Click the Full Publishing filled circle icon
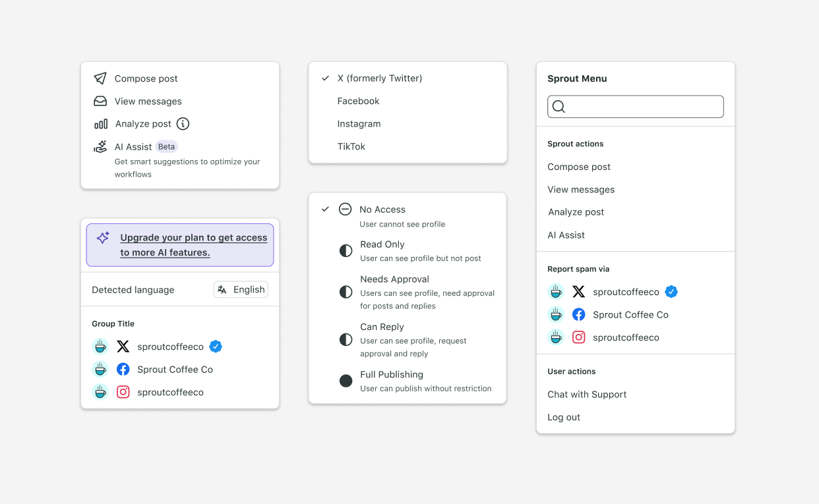 (346, 381)
